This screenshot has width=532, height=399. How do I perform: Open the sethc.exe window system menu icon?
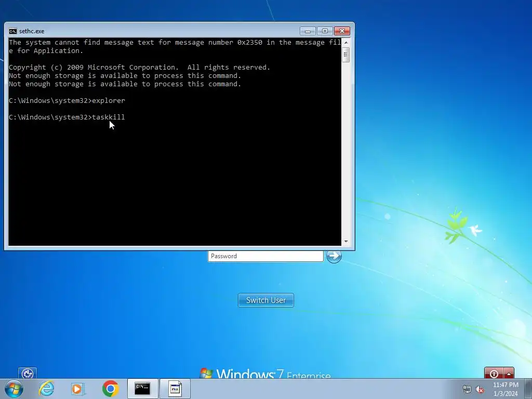click(x=13, y=31)
